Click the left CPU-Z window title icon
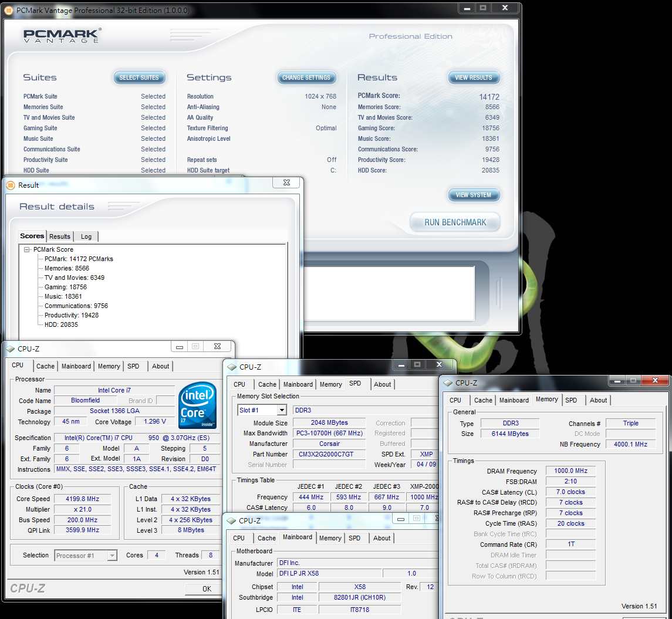The image size is (672, 619). 11,349
